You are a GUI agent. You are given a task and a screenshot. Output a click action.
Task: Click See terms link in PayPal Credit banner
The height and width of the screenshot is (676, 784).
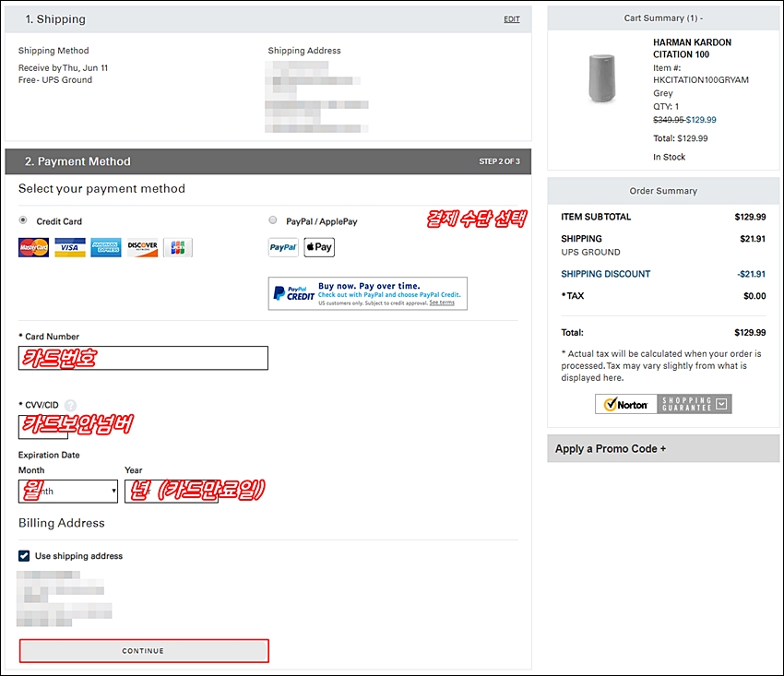tap(442, 302)
